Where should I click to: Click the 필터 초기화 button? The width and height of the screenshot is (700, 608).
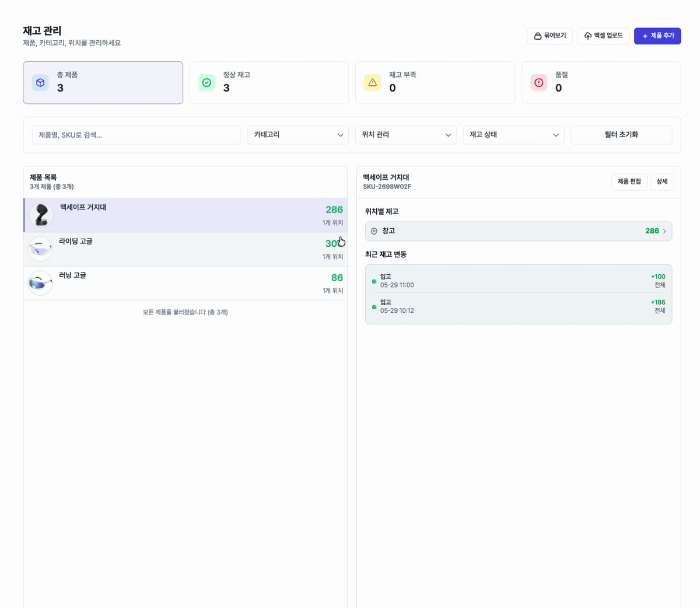coord(621,135)
